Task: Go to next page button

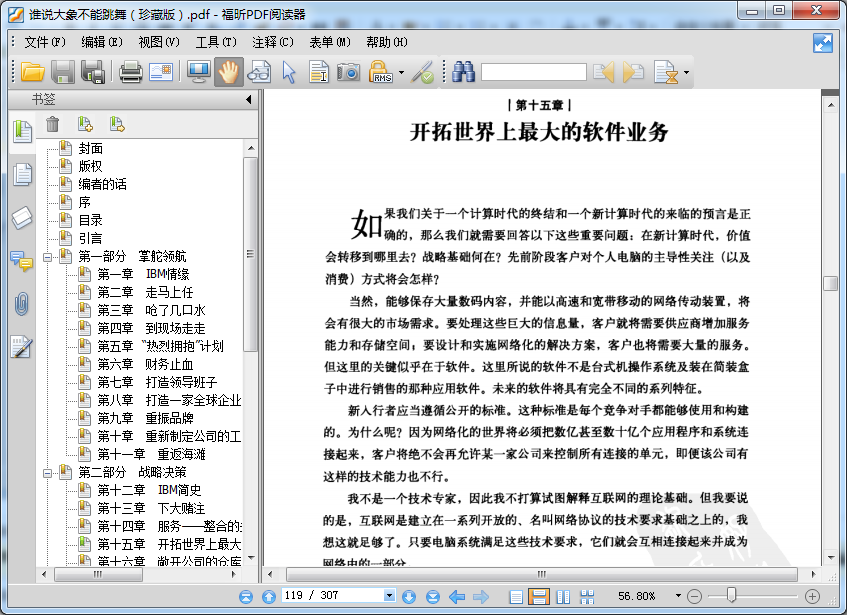Action: tap(409, 596)
